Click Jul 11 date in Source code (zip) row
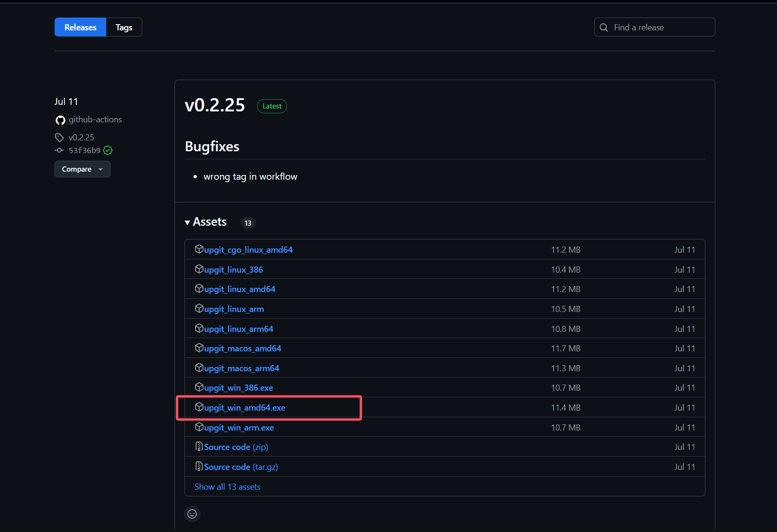 point(684,447)
